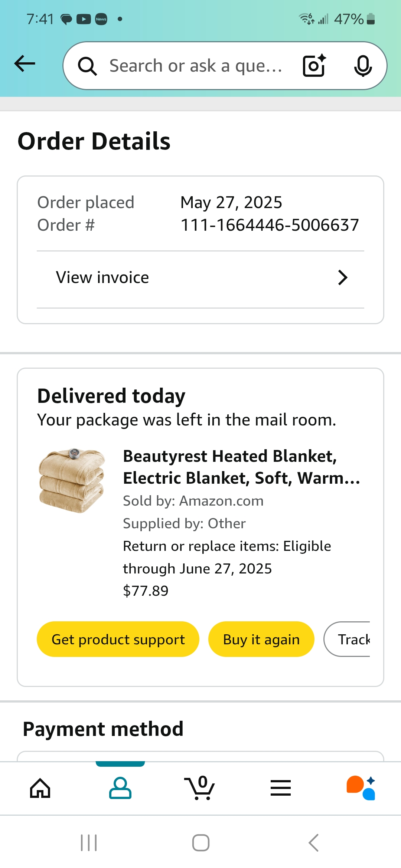The image size is (401, 868).
Task: Open the account profile tab
Action: click(x=120, y=788)
